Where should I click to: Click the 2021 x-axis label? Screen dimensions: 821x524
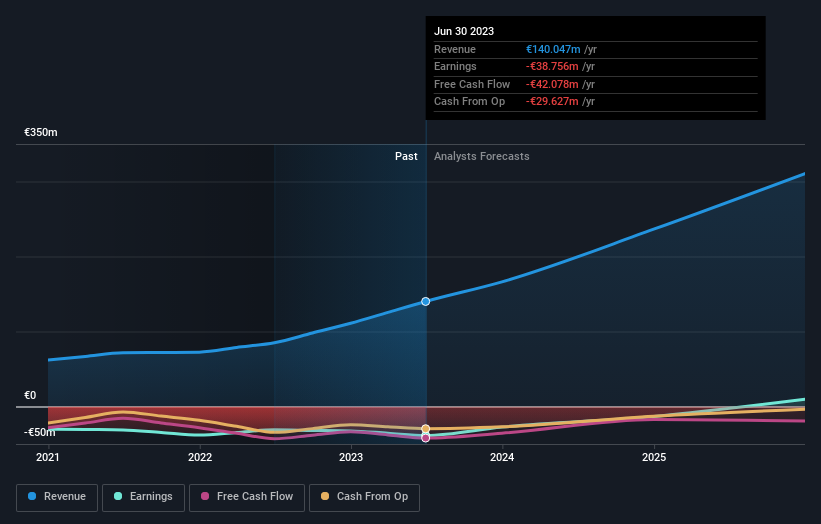point(48,457)
